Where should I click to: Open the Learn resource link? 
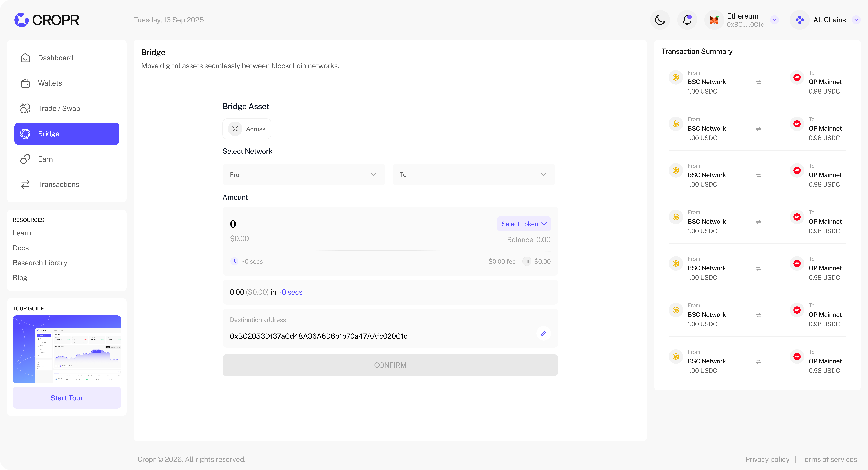click(x=22, y=233)
